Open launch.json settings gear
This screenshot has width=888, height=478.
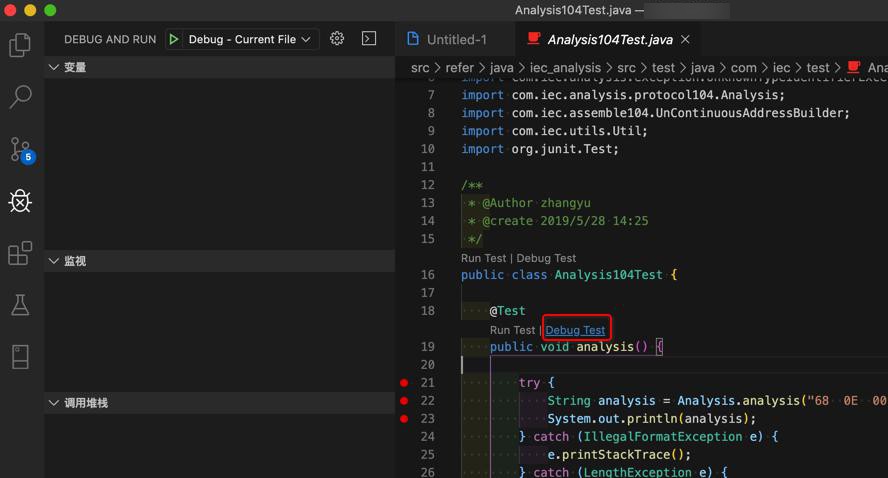(337, 39)
